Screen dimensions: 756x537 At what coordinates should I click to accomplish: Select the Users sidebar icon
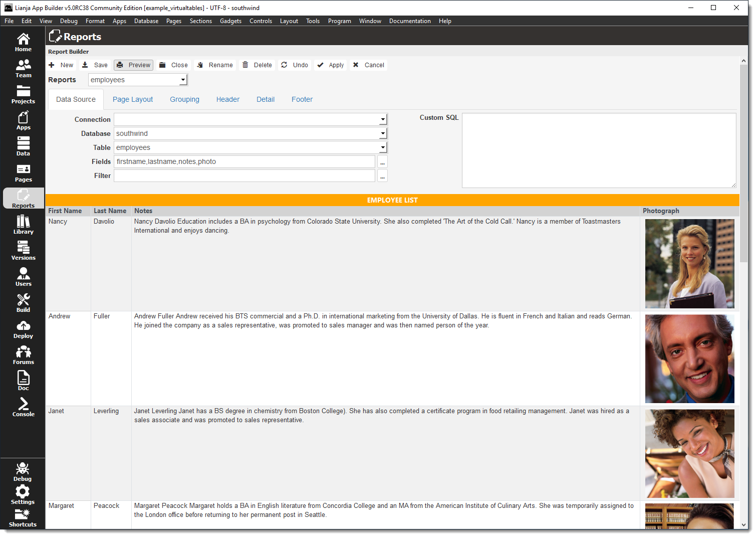click(23, 276)
